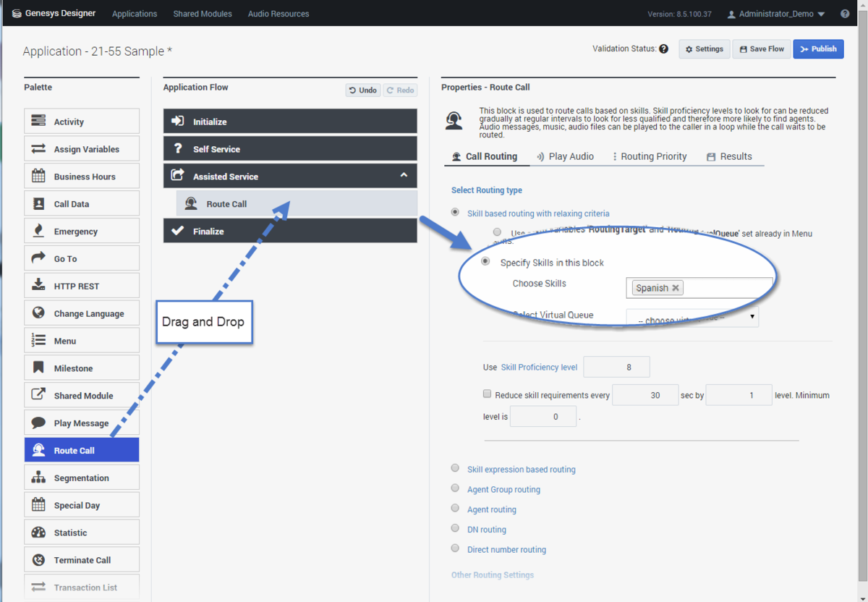Select the Route Call block in Application Flow
The width and height of the screenshot is (868, 602).
[297, 204]
